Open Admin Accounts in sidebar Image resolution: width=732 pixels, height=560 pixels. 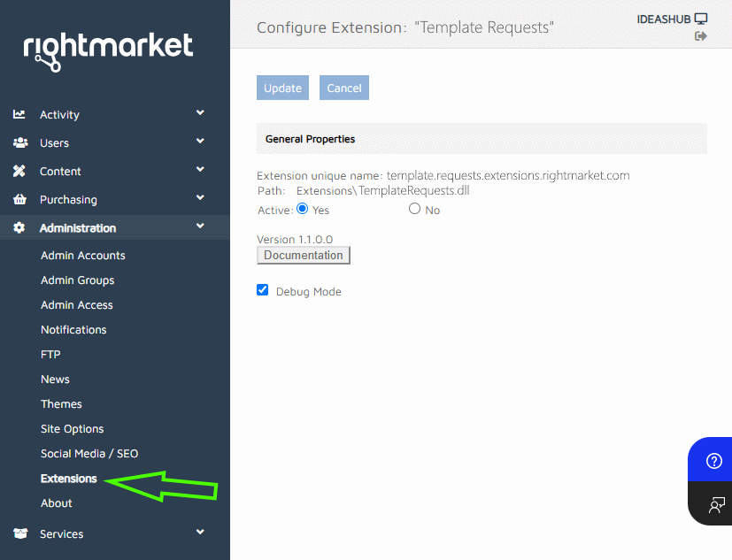tap(83, 256)
